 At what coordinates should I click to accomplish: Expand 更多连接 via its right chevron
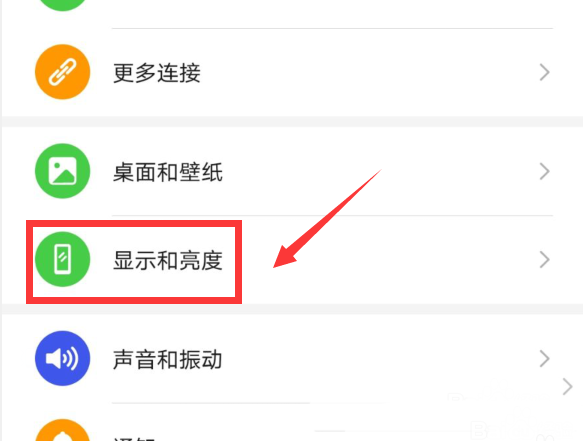click(544, 72)
